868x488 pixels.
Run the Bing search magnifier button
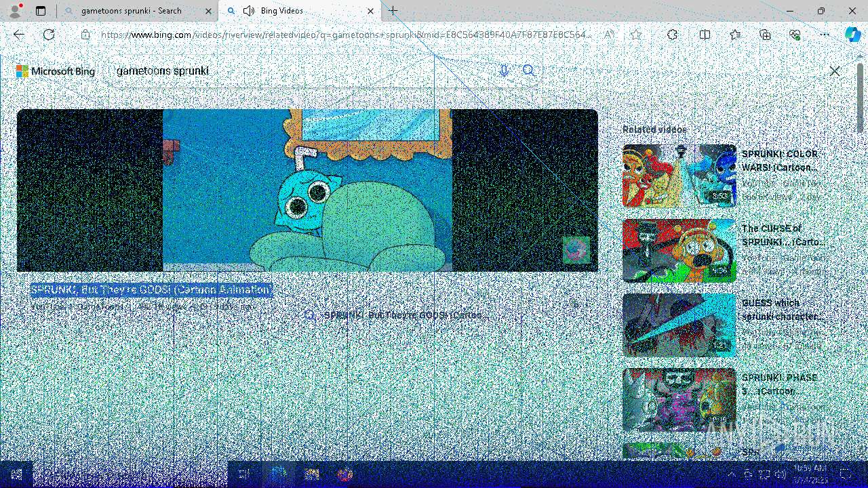click(529, 70)
